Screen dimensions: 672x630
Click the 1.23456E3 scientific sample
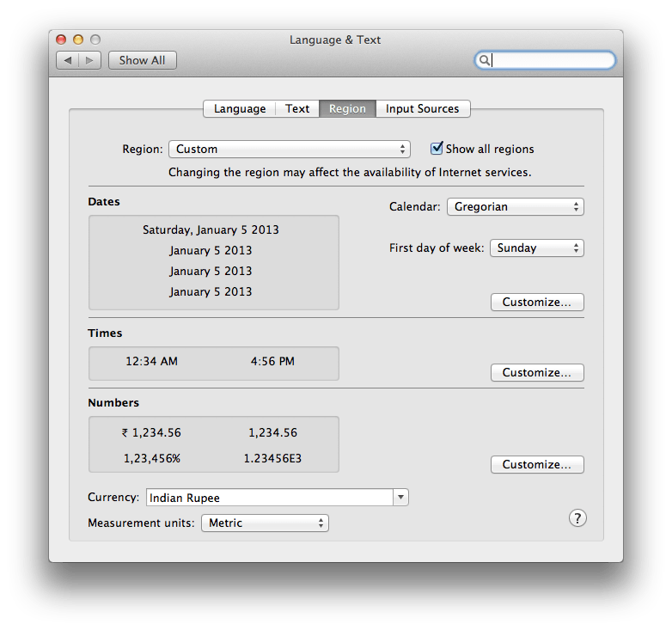[272, 459]
